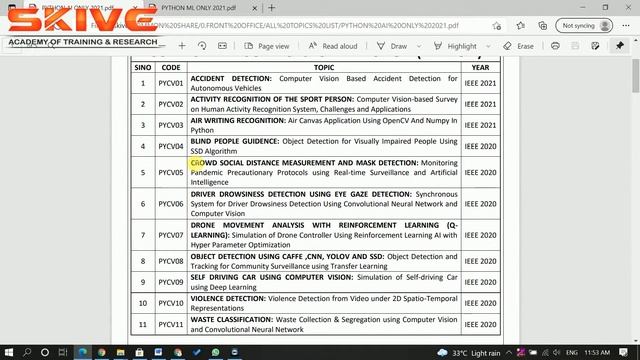This screenshot has height=360, width=640.
Task: Click the code cell PYCV09
Action: click(171, 282)
